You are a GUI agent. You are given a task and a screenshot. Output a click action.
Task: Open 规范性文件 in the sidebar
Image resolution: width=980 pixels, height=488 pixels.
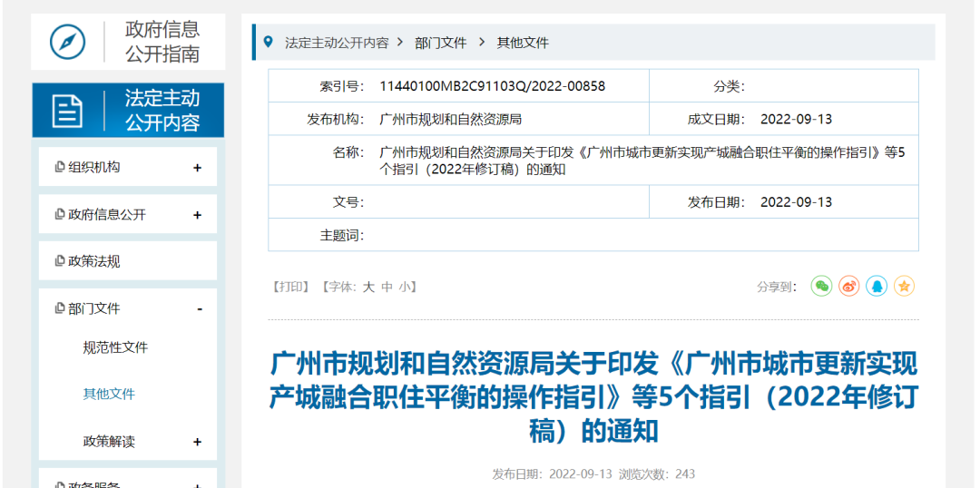pyautogui.click(x=115, y=347)
